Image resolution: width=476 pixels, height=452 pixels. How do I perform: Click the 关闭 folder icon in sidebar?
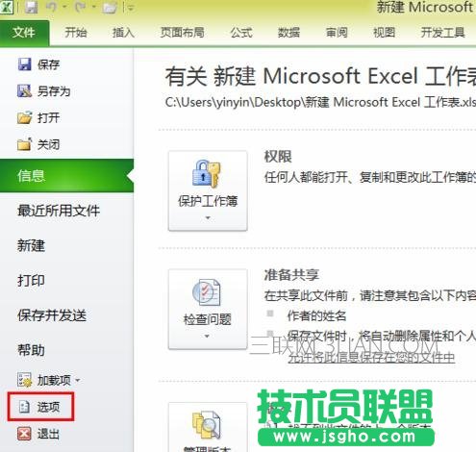(25, 144)
